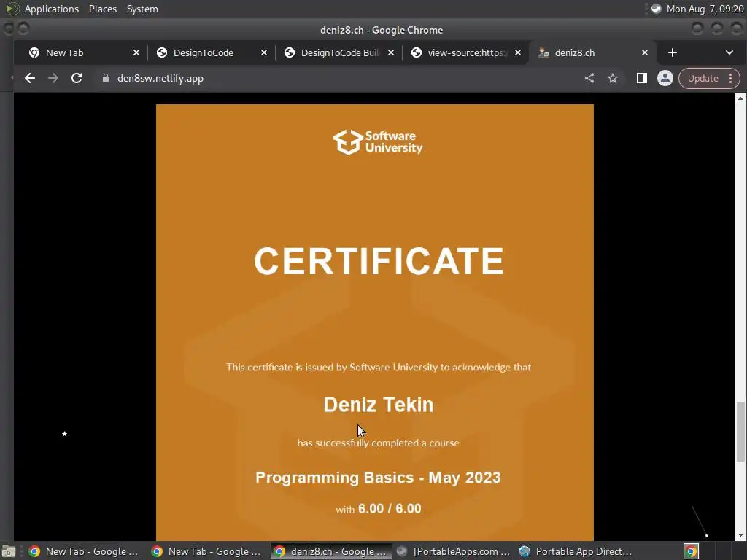Click the name Deniz Tekin
747x560 pixels.
[379, 405]
